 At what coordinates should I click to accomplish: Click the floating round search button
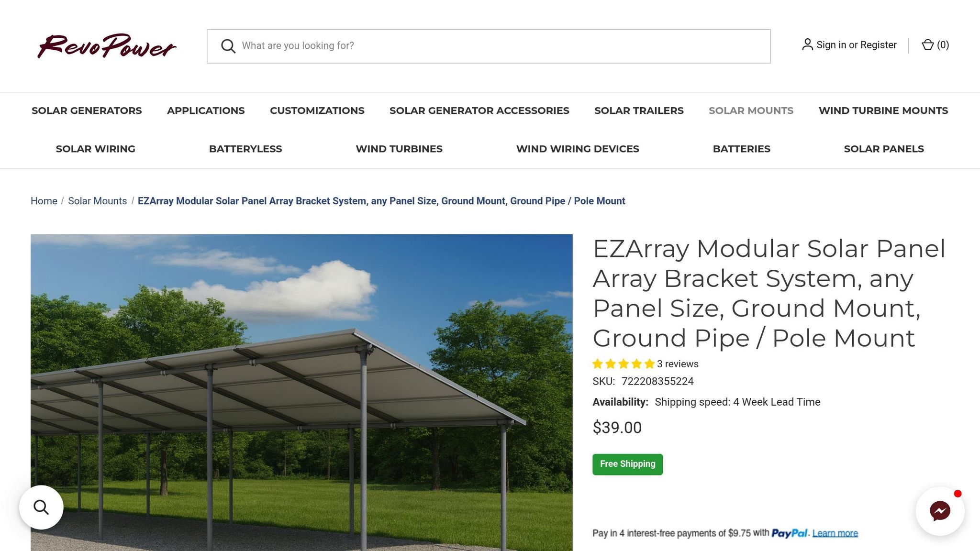pos(41,507)
